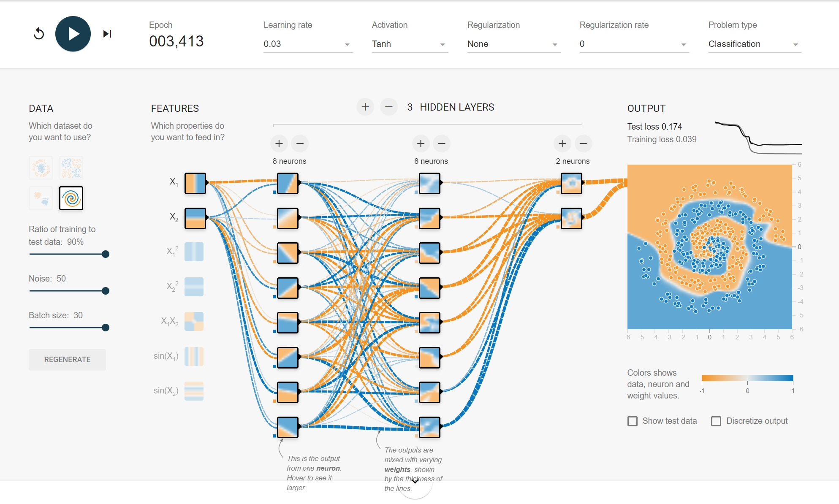This screenshot has height=504, width=839.
Task: Open the Activation dropdown showing Tanh
Action: tap(410, 44)
